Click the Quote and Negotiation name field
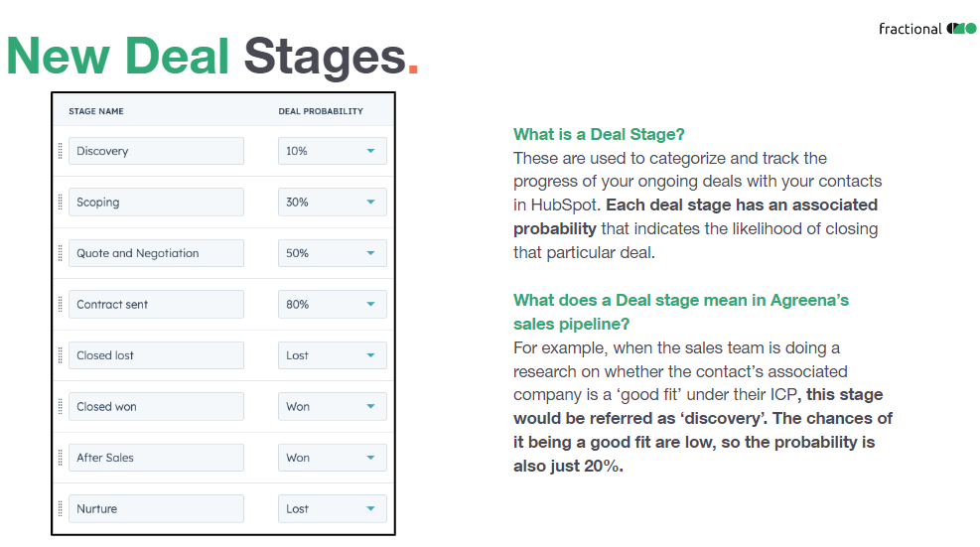 156,253
